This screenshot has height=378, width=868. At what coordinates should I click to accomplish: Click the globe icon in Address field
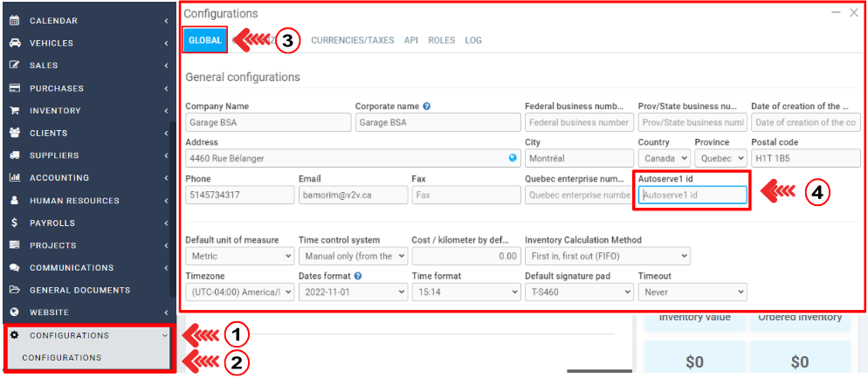[x=513, y=159]
